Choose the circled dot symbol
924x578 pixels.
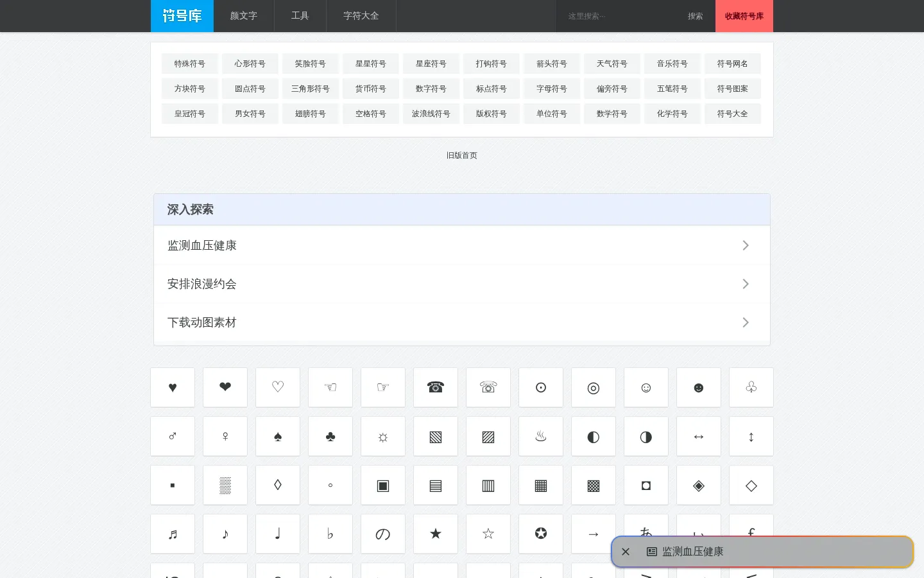[541, 387]
